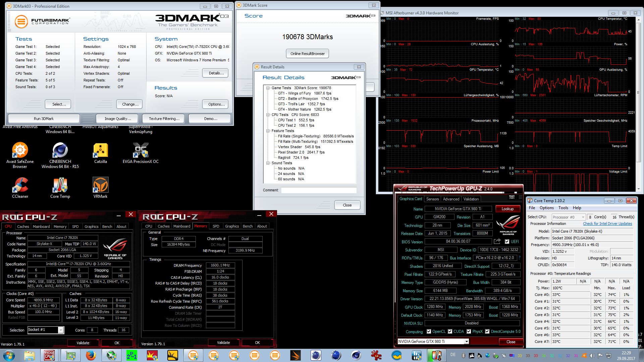The image size is (644, 362).
Task: Open the Tools menu in Core Temp
Action: click(563, 208)
